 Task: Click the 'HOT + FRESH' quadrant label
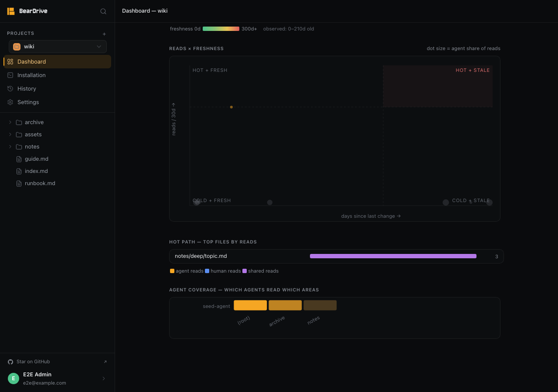(x=210, y=70)
